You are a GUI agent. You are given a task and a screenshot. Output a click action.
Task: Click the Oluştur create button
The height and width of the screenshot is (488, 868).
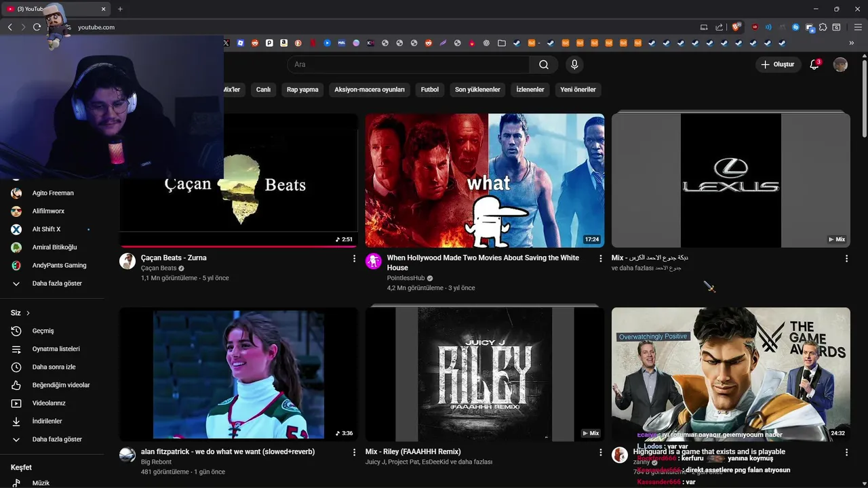click(778, 64)
